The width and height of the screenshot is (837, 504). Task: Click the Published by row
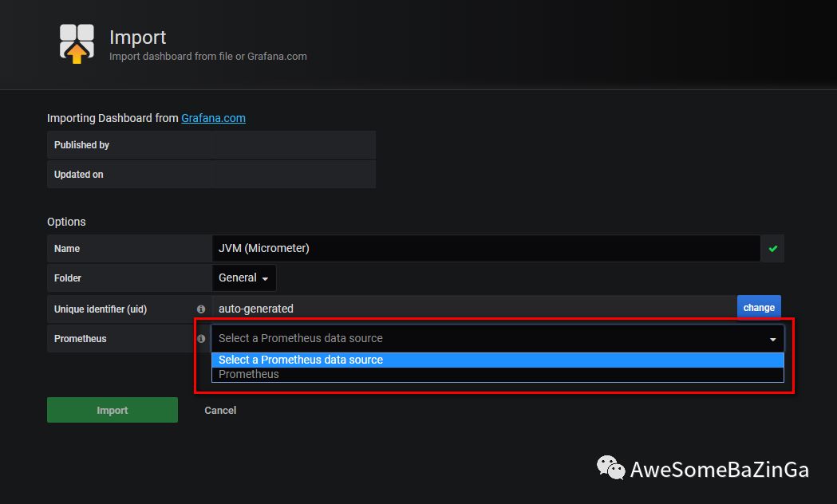[211, 145]
